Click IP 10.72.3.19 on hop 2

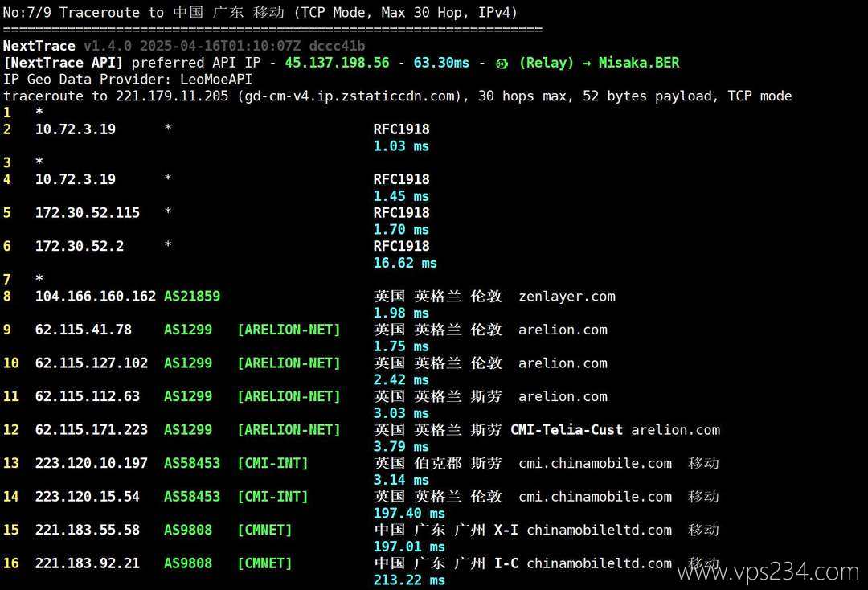[x=76, y=129]
